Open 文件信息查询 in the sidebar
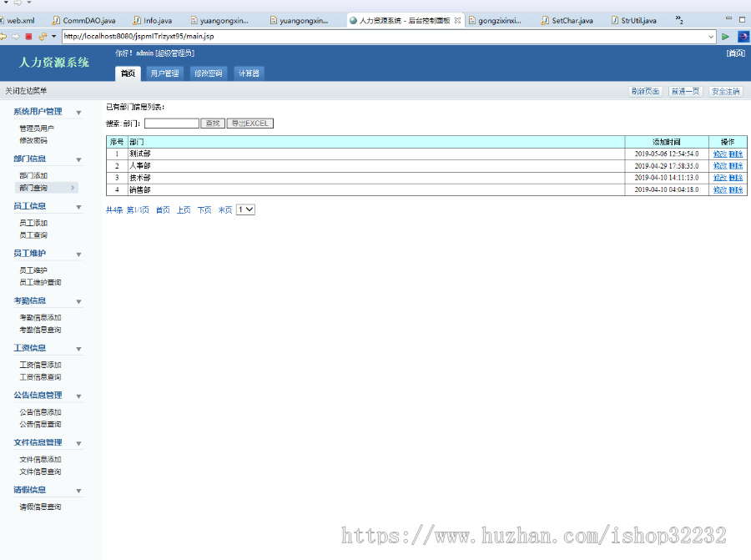The image size is (751, 560). [40, 472]
